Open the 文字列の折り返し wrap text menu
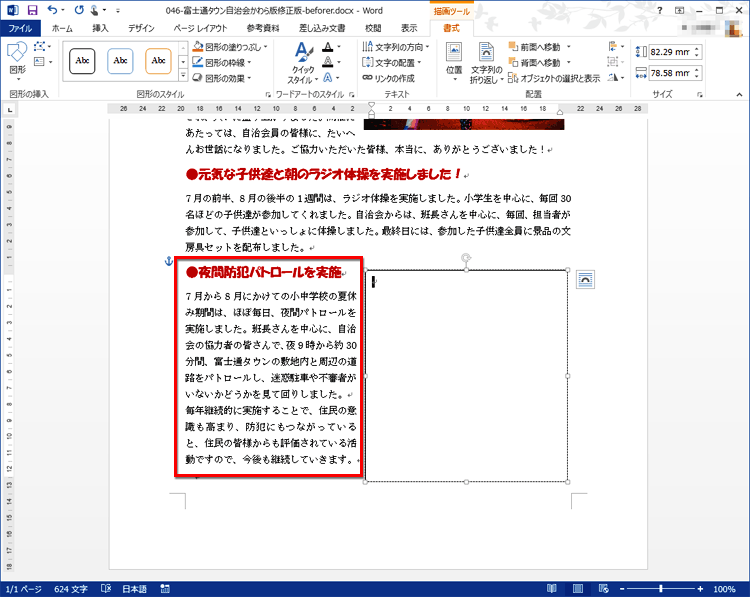 (486, 63)
